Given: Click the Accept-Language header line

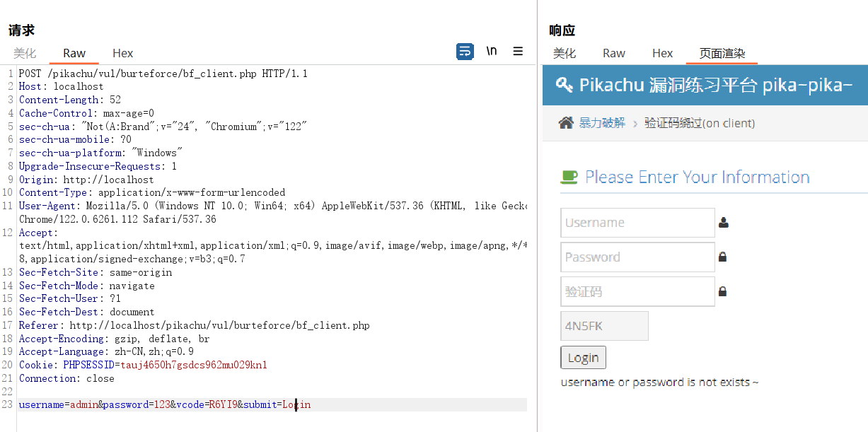Looking at the screenshot, I should [x=107, y=351].
